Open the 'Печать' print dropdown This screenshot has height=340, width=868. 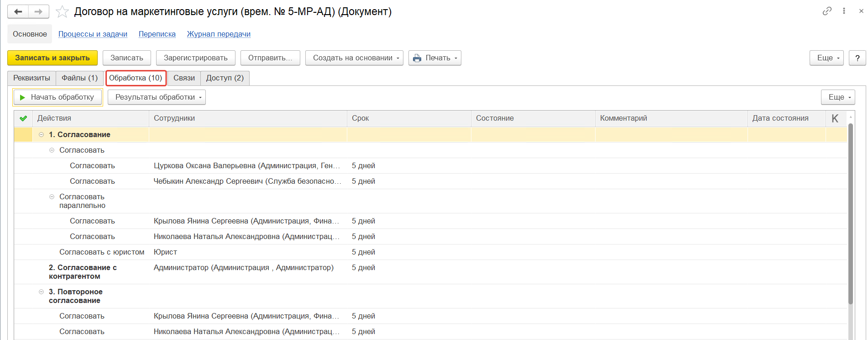(x=434, y=58)
